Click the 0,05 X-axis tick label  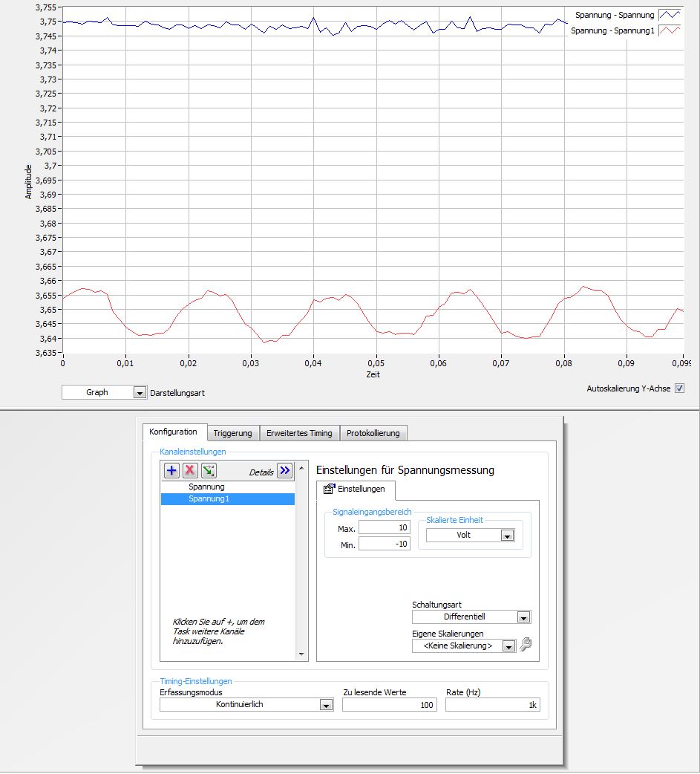click(x=376, y=363)
